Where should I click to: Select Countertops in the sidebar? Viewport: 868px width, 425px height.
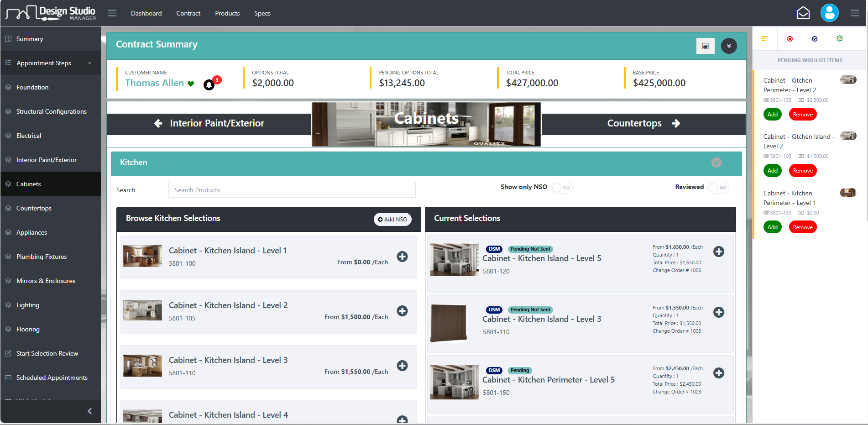[x=34, y=208]
